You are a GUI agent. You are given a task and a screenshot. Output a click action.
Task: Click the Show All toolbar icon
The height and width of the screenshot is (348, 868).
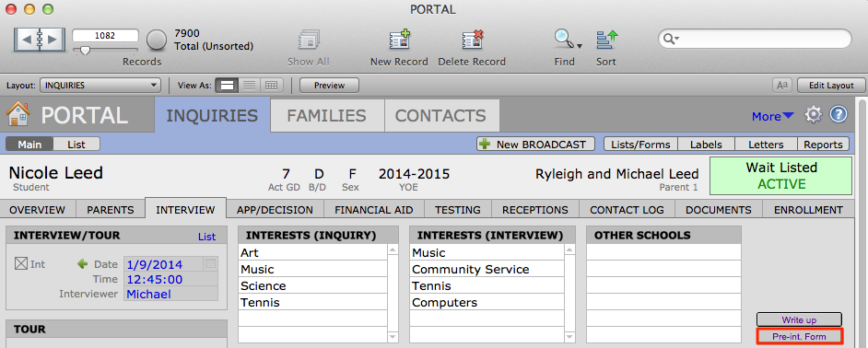[309, 41]
